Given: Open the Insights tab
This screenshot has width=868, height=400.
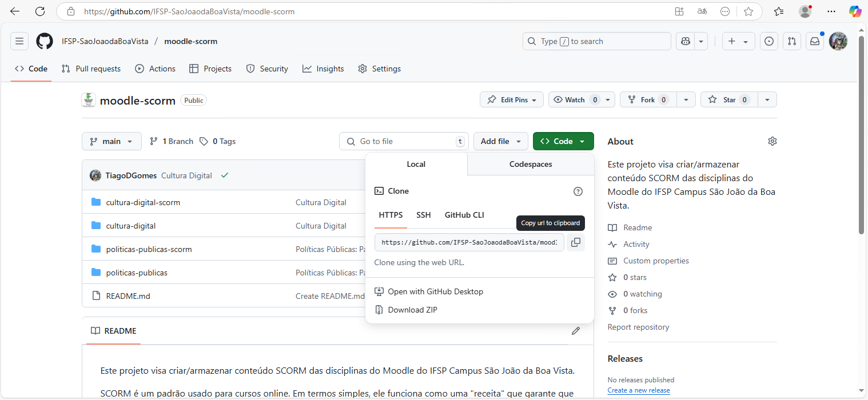Looking at the screenshot, I should click(323, 69).
